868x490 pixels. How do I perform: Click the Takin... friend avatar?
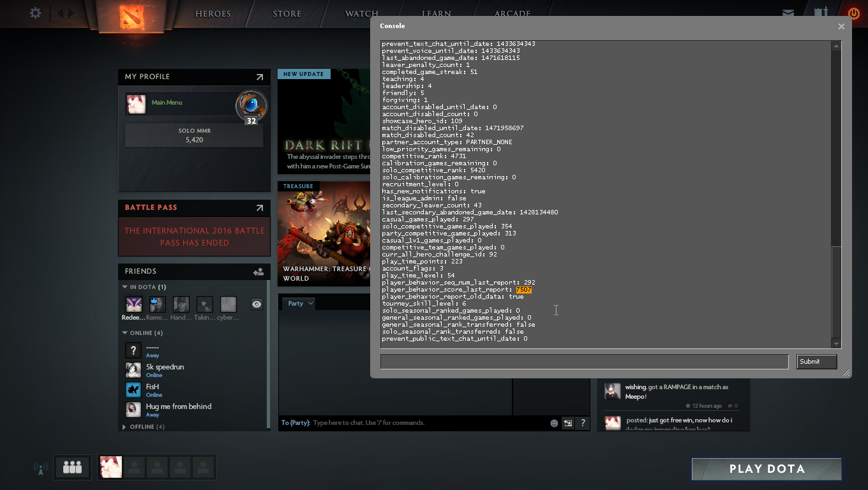coord(204,304)
